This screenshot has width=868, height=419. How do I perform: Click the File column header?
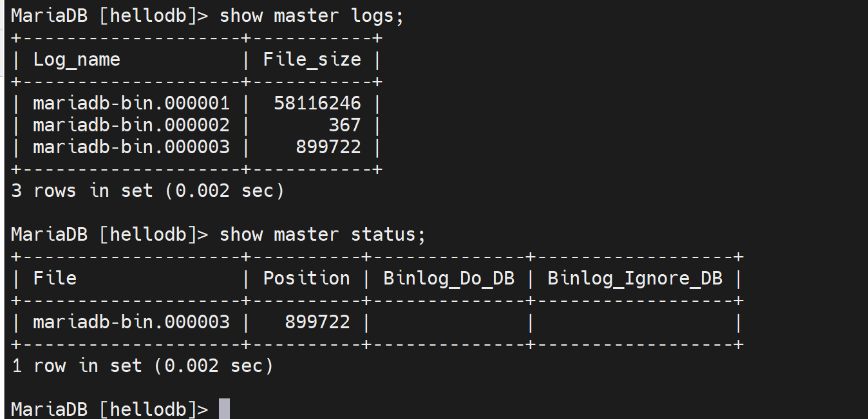tap(55, 278)
